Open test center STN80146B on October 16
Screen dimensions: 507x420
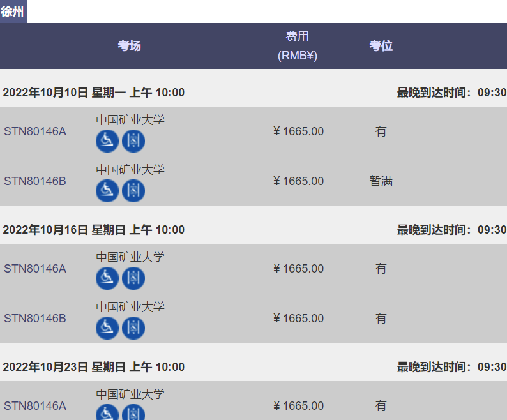[35, 319]
